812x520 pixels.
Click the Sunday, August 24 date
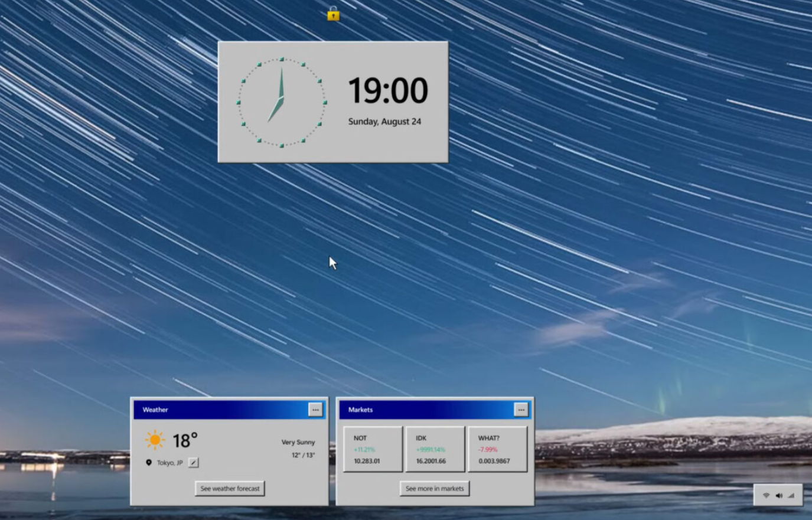click(384, 122)
